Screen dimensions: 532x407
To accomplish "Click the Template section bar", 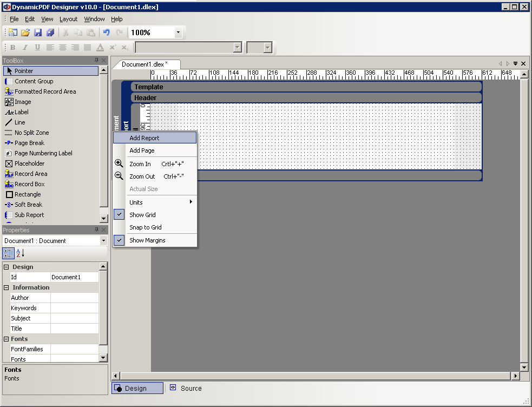I will (306, 87).
